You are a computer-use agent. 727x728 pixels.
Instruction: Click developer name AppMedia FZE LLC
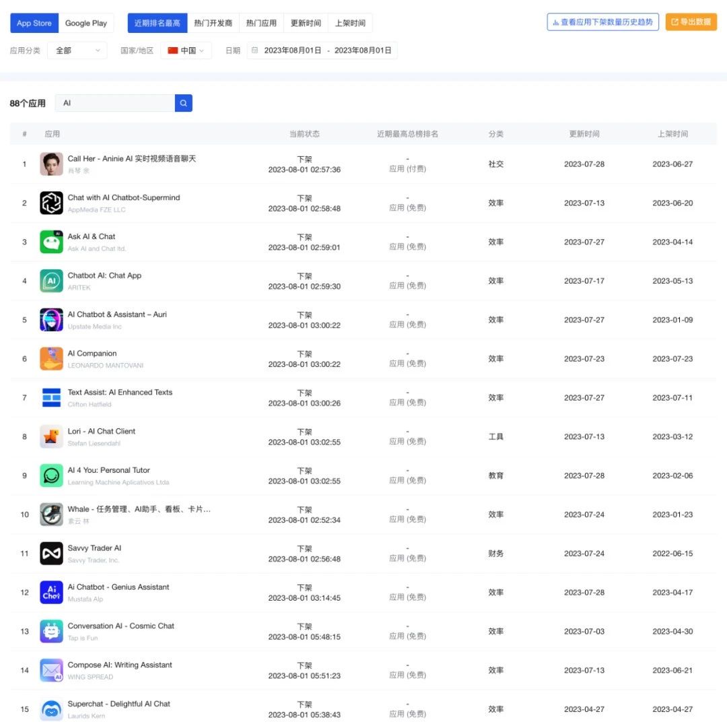click(x=96, y=210)
